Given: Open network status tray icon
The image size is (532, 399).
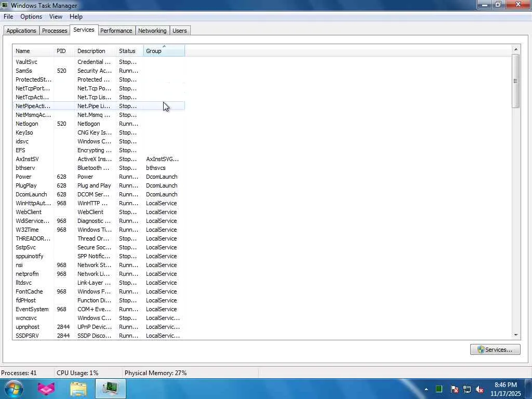Looking at the screenshot, I should [x=467, y=389].
